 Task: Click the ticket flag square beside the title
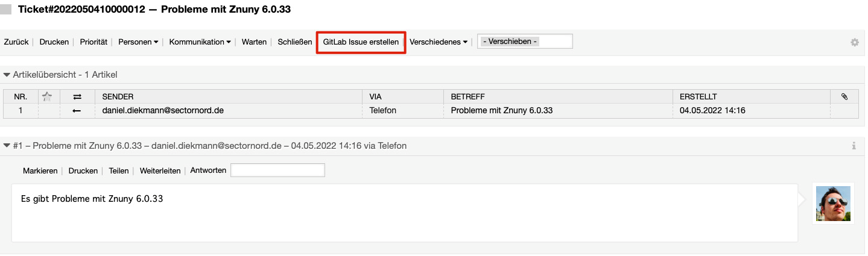click(6, 10)
